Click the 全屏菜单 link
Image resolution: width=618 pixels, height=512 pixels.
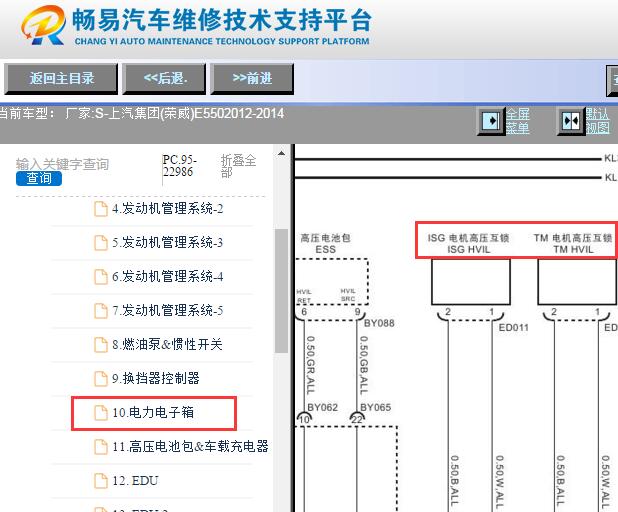point(518,121)
